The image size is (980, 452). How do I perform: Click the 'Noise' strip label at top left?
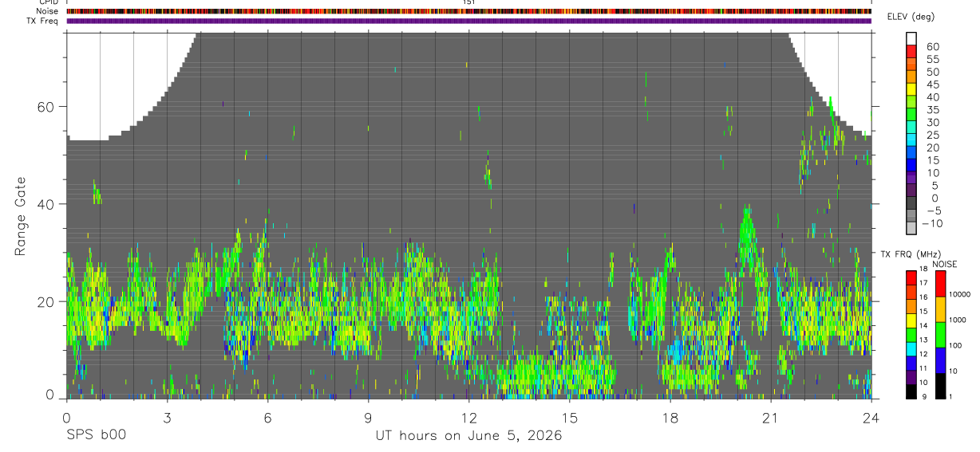[x=47, y=11]
